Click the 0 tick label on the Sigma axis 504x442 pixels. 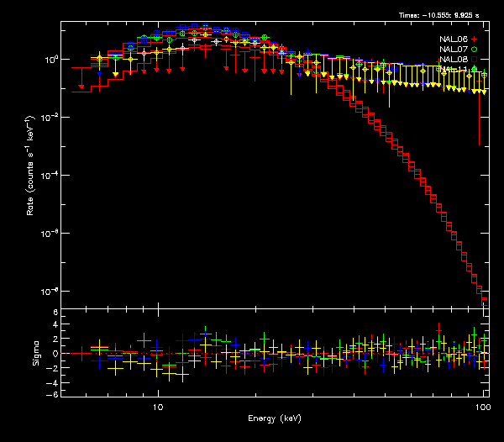(54, 353)
